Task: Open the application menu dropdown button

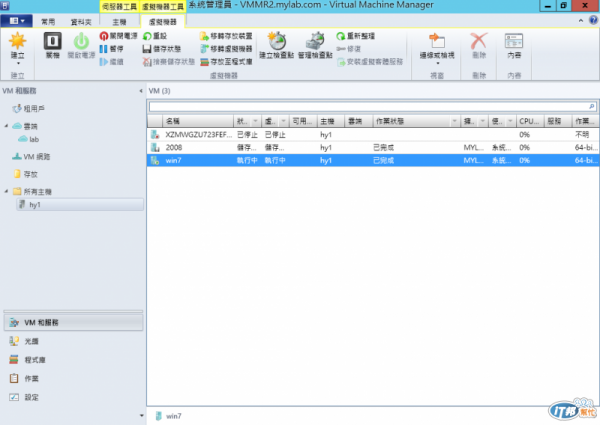Action: click(x=17, y=21)
